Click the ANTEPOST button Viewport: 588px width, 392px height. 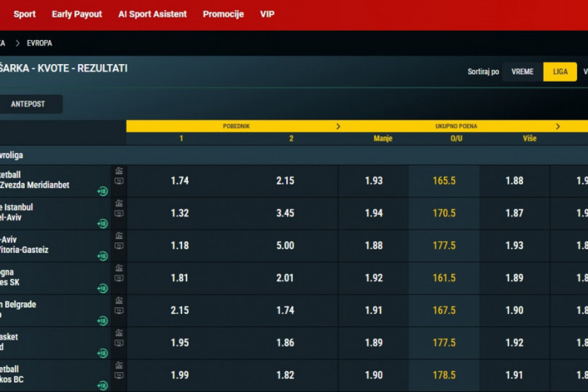tap(28, 104)
